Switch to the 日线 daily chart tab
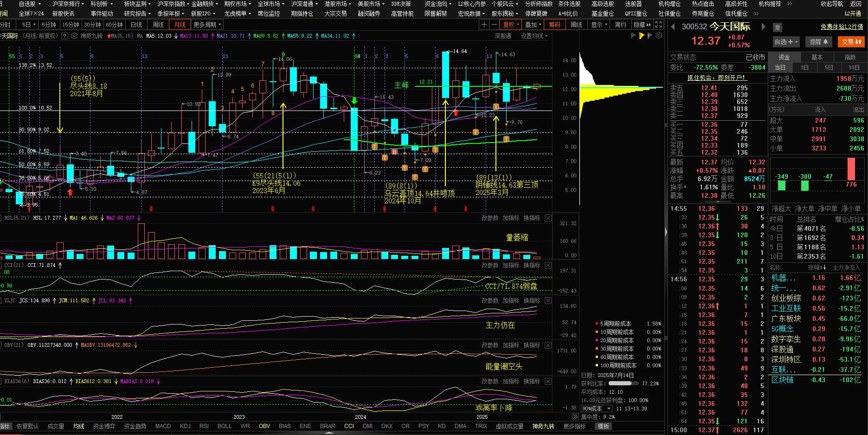Viewport: 868px width, 435px height. tap(136, 25)
